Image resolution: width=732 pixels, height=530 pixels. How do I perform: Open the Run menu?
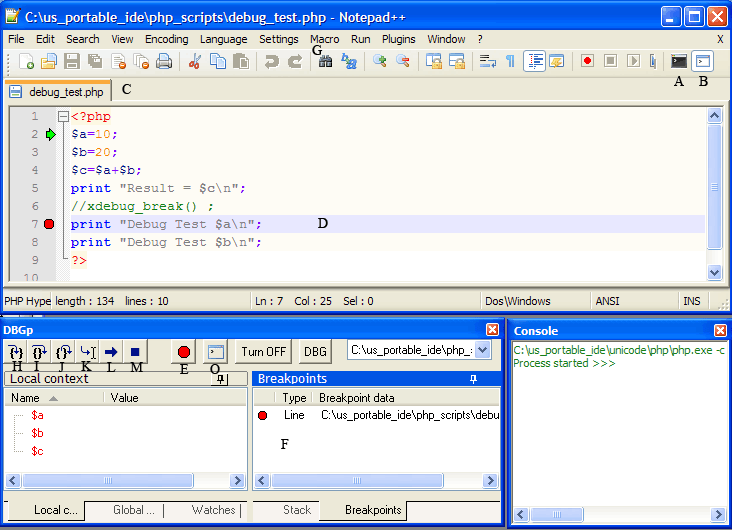click(x=360, y=39)
